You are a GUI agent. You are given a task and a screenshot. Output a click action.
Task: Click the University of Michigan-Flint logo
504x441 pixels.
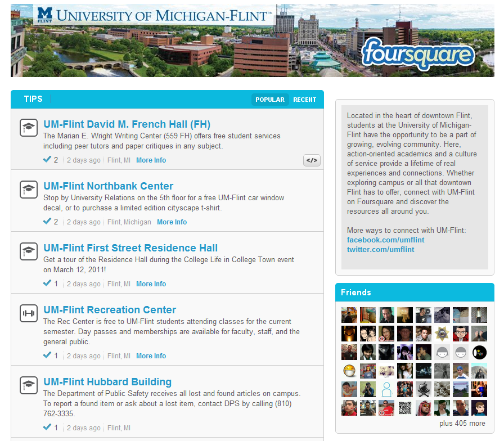tap(154, 15)
